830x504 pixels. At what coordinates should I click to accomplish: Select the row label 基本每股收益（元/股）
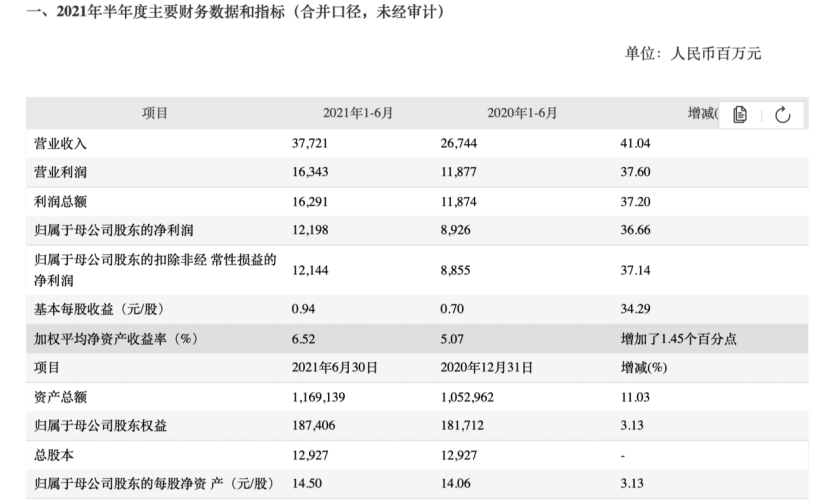(x=99, y=309)
